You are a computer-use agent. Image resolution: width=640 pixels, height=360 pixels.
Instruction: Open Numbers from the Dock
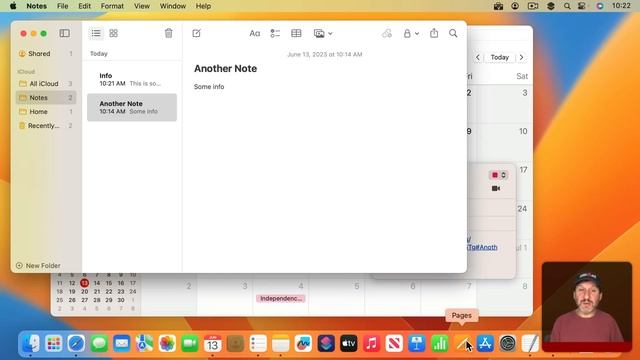tap(440, 343)
